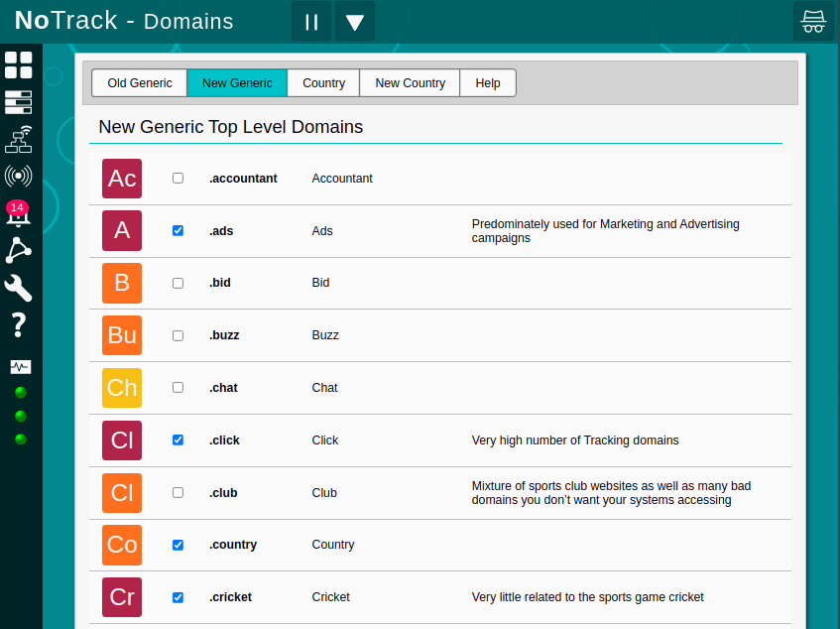
Task: Click the incognito hat-and-glasses icon
Action: (x=813, y=22)
